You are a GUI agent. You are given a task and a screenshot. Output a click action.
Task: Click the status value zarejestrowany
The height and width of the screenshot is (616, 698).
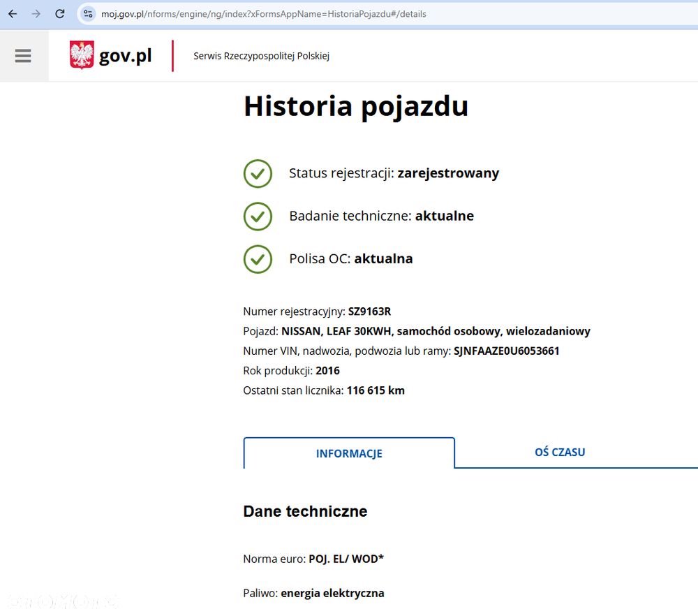pyautogui.click(x=448, y=173)
